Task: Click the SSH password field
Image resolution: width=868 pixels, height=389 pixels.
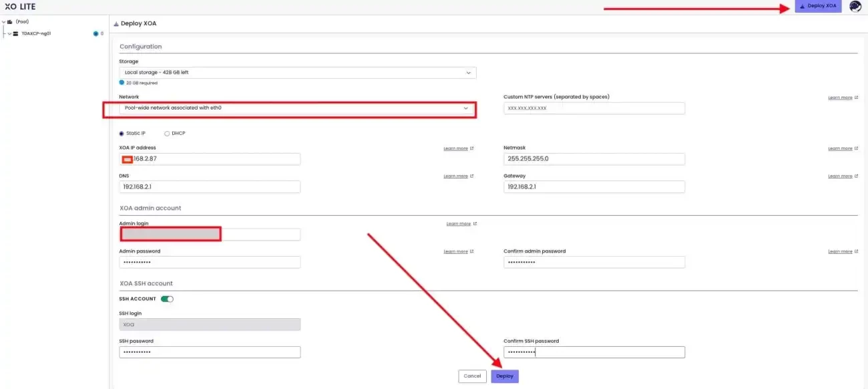Action: coord(210,352)
